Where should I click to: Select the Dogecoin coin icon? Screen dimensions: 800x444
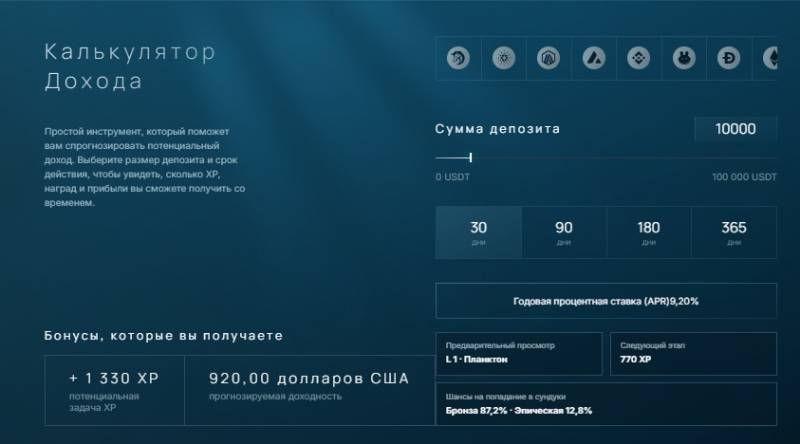[729, 58]
